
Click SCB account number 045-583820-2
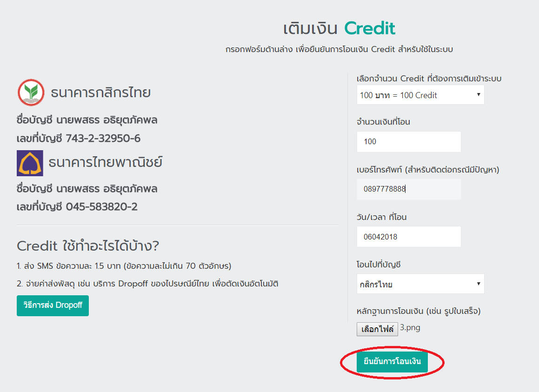coord(101,207)
